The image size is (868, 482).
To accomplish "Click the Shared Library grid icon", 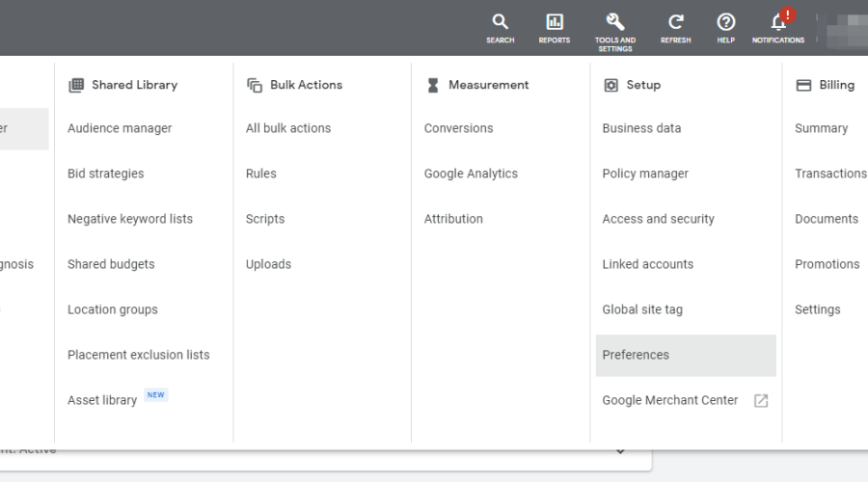I will pos(76,85).
